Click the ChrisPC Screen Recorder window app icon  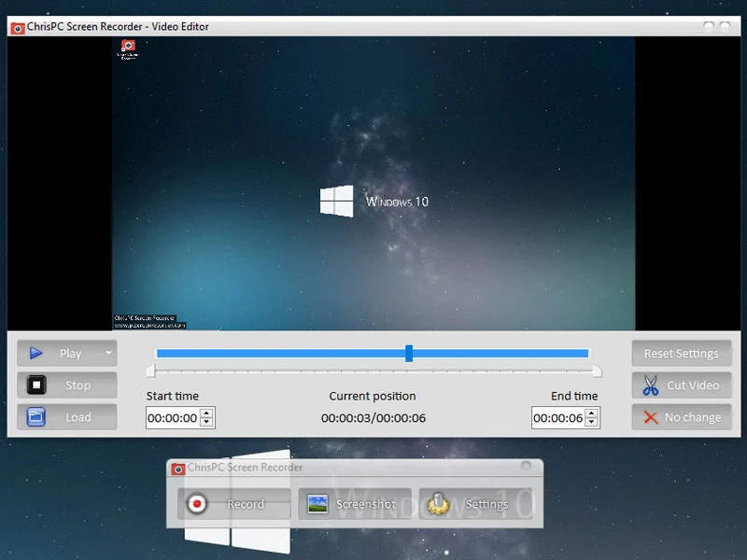click(178, 469)
